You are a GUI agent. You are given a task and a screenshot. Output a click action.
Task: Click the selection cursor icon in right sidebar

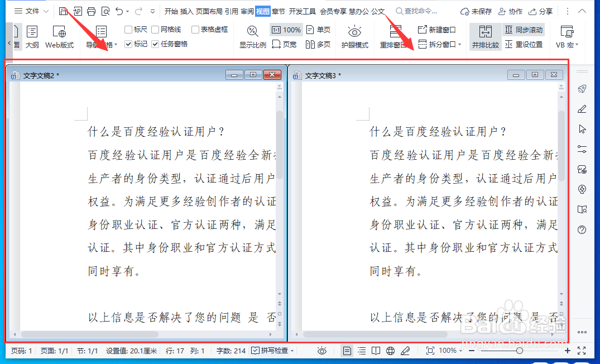tap(582, 129)
